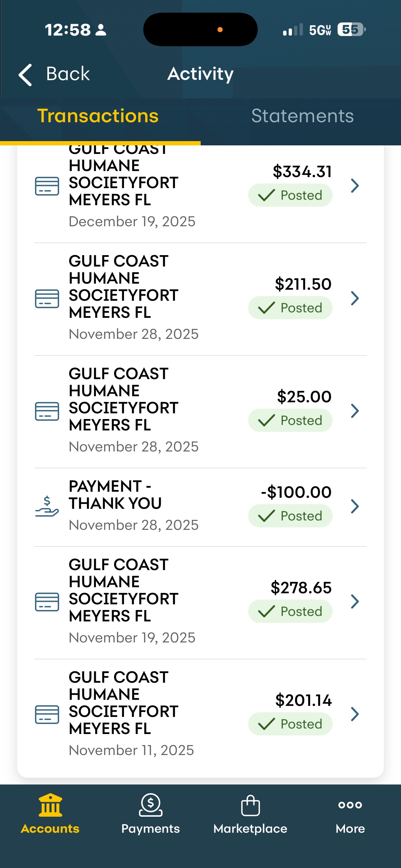Image resolution: width=401 pixels, height=868 pixels.
Task: Expand the -$100.00 payment chevron
Action: [354, 506]
